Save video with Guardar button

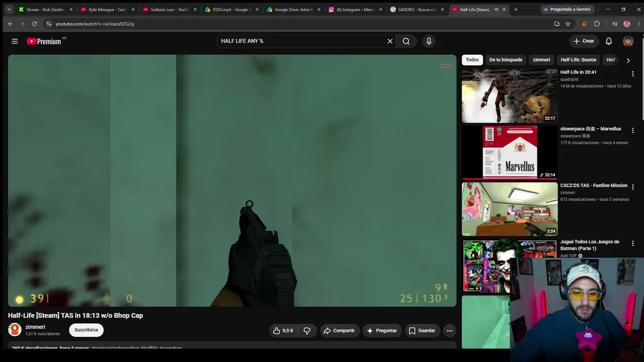click(422, 330)
